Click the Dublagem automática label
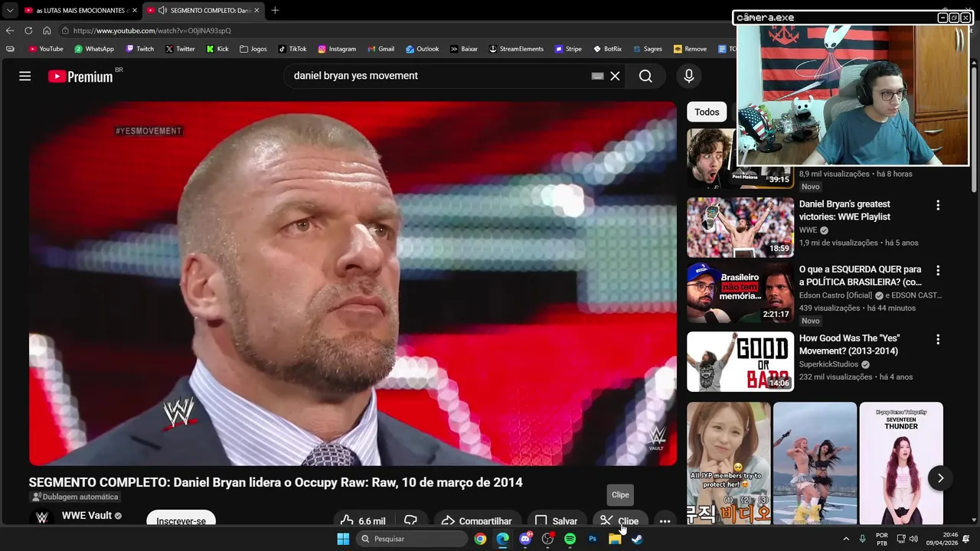The image size is (980, 551). pos(76,497)
